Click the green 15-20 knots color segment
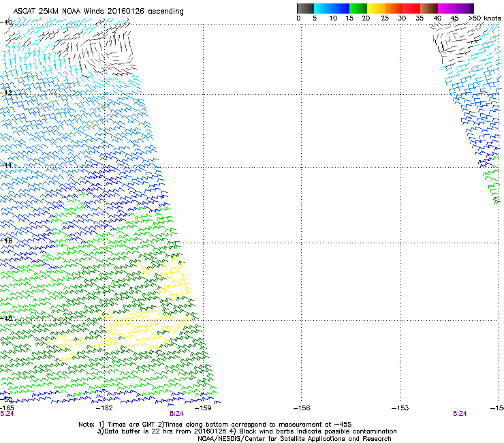 [358, 8]
